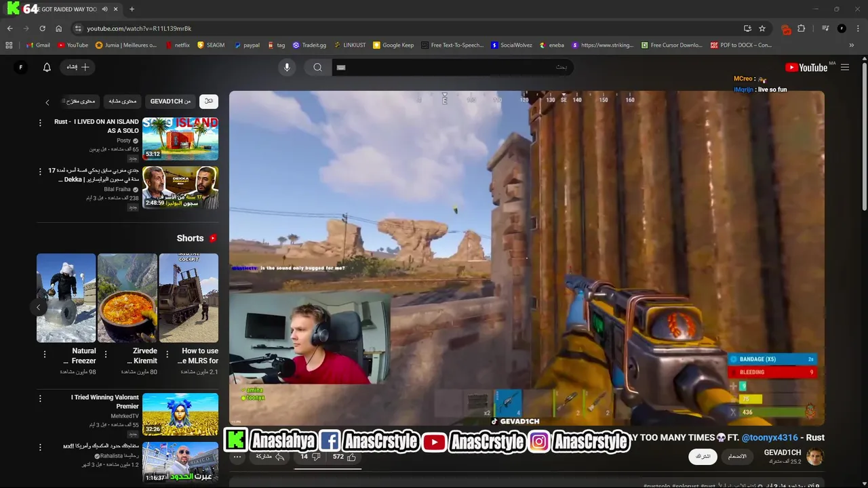This screenshot has height=488, width=868.
Task: View site information icon in address bar
Action: 77,28
